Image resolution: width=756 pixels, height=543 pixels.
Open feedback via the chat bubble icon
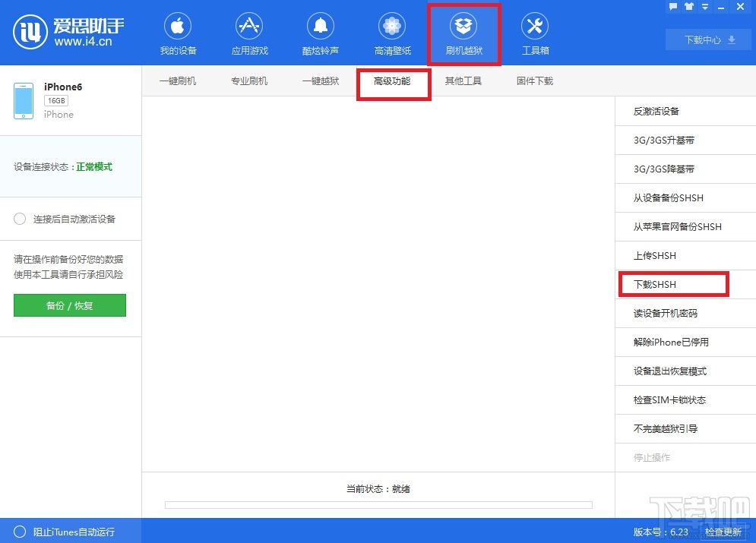tap(672, 7)
